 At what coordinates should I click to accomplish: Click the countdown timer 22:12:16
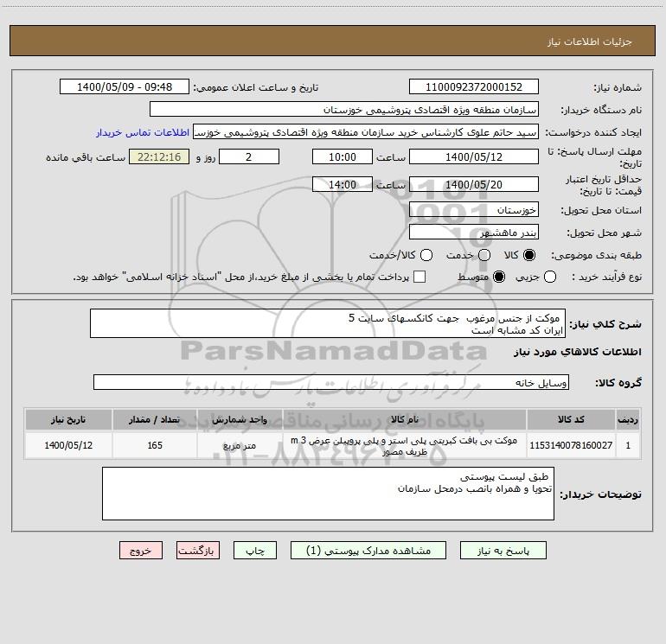coord(159,156)
